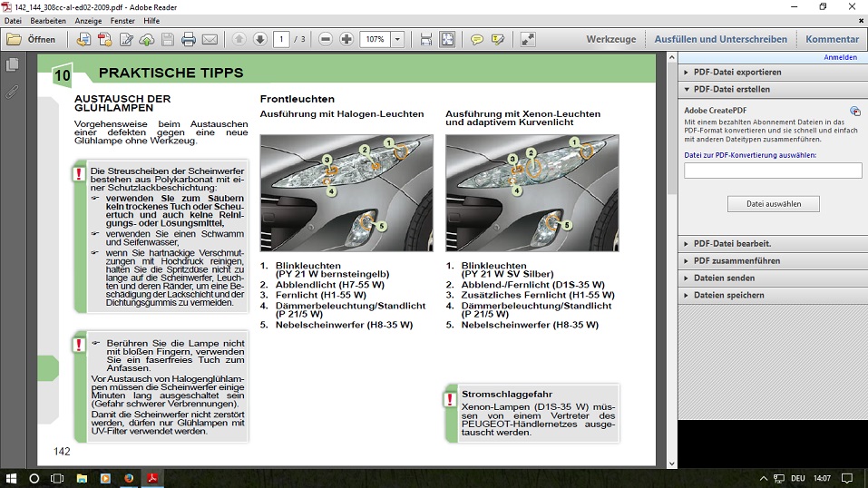This screenshot has height=488, width=868.
Task: Add a sticky note comment
Action: (x=476, y=40)
